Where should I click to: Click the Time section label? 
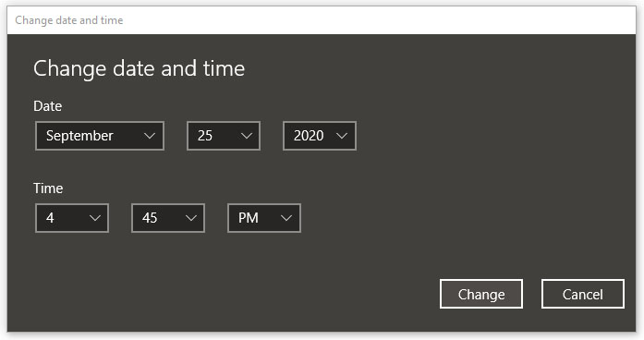[x=48, y=188]
